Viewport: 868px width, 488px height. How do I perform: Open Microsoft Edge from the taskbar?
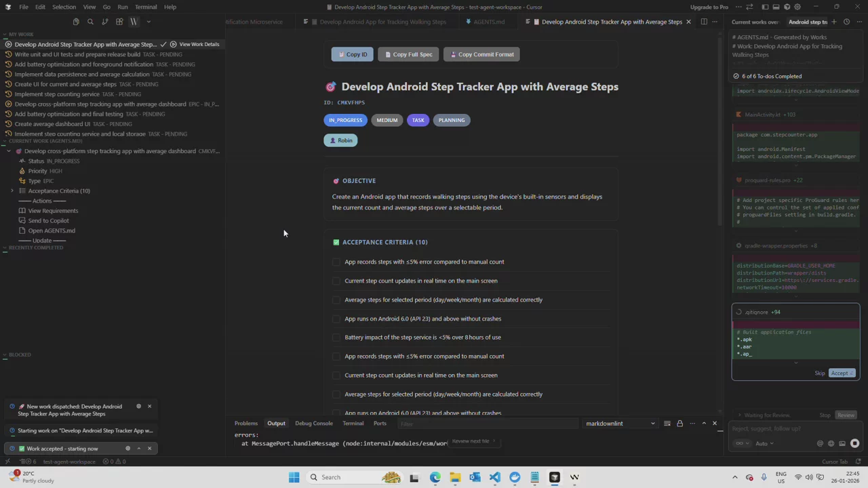pos(435,477)
